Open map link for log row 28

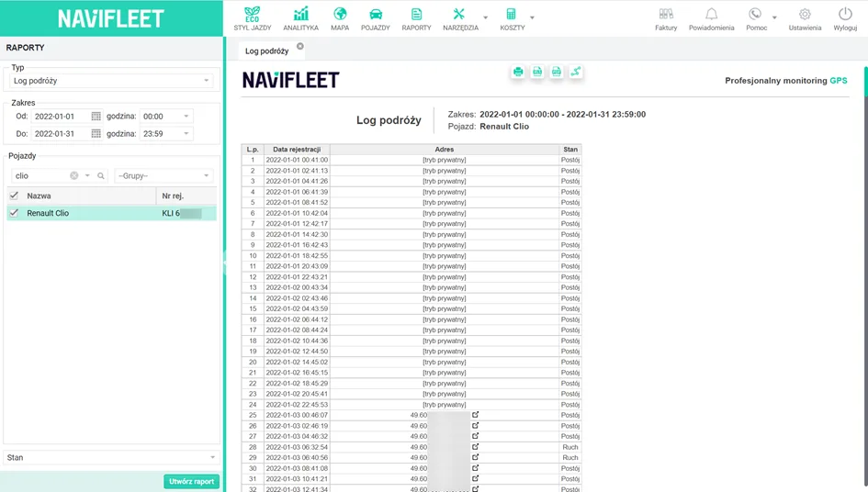coord(475,447)
